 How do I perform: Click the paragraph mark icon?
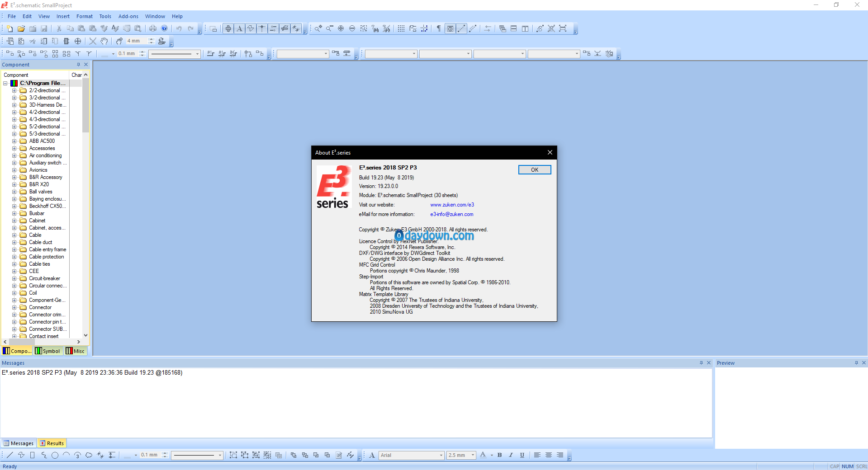point(438,28)
